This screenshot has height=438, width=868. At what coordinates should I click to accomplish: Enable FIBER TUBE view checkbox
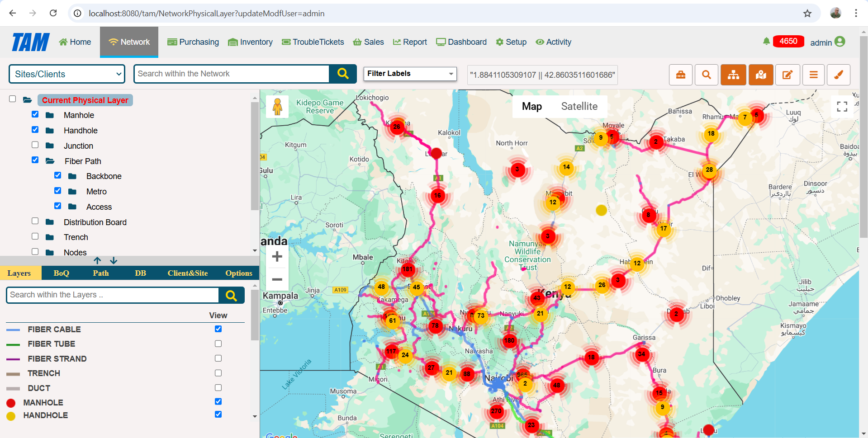[x=218, y=344]
